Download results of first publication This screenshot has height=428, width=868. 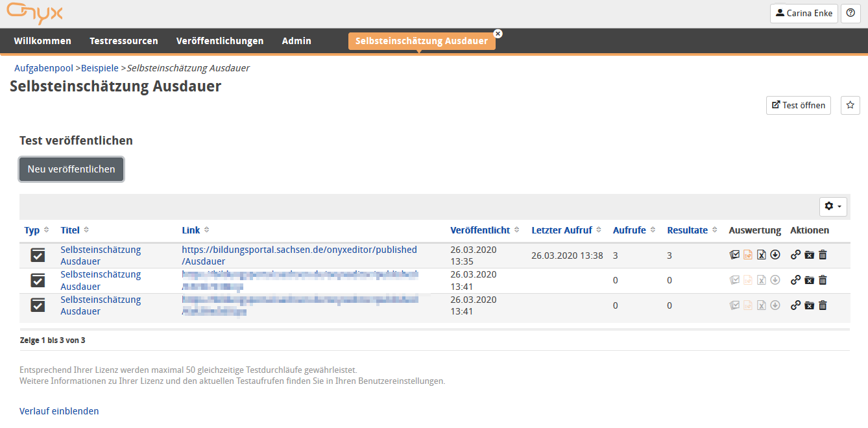tap(775, 254)
